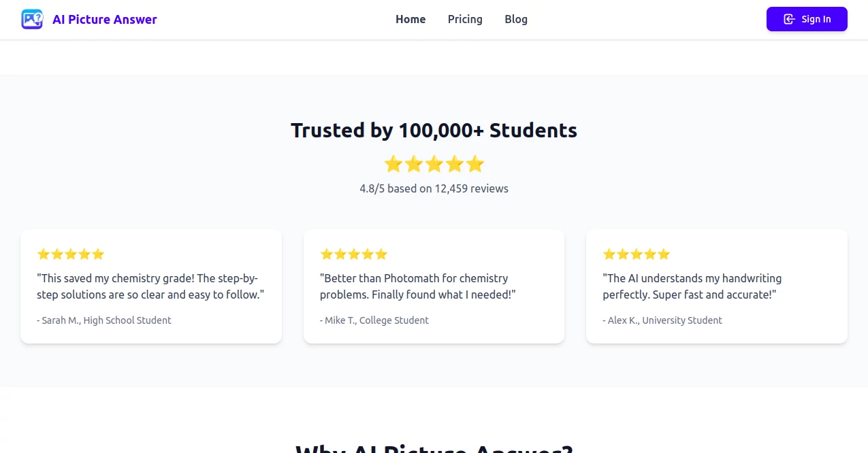Select Sarah M.'s chemistry grade review card
868x453 pixels.
[150, 286]
